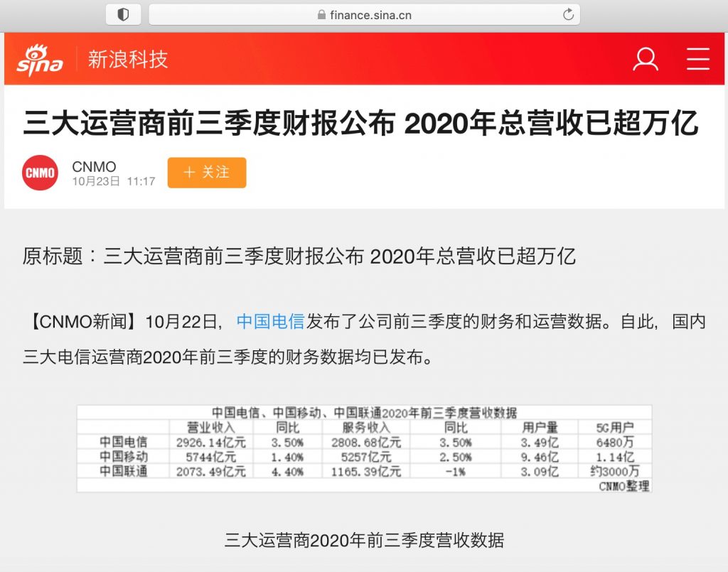
Task: Click the table cell 2073.49亿元
Action: (x=210, y=472)
